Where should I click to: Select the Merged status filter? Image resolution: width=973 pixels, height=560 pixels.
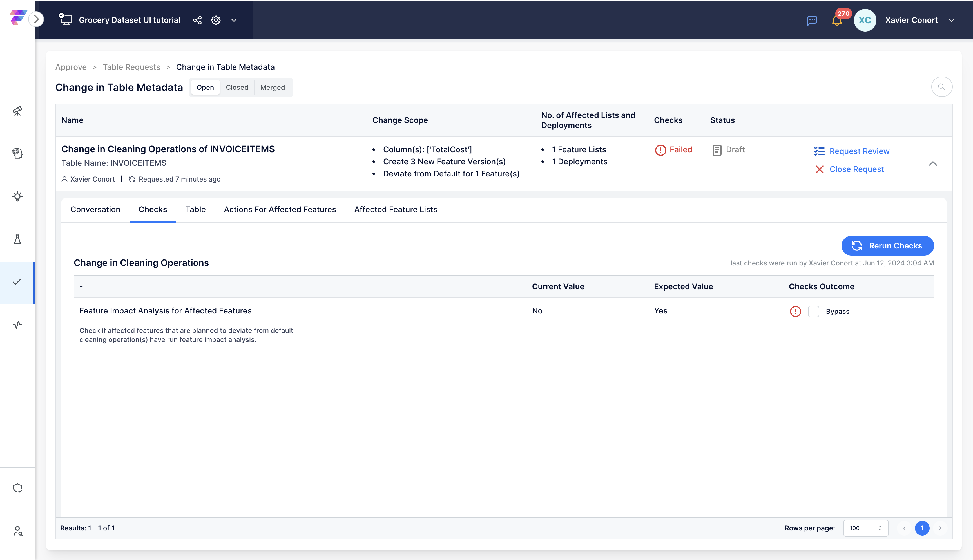(273, 87)
